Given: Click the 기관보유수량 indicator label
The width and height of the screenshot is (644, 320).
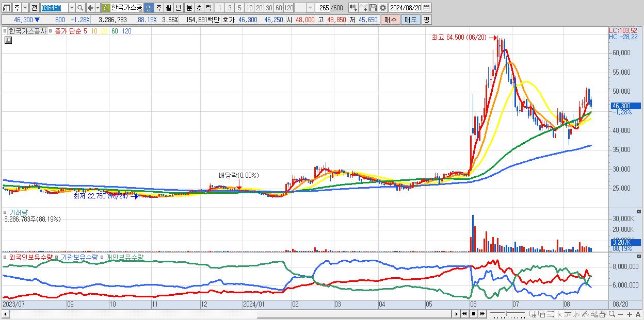Looking at the screenshot, I should click(80, 257).
